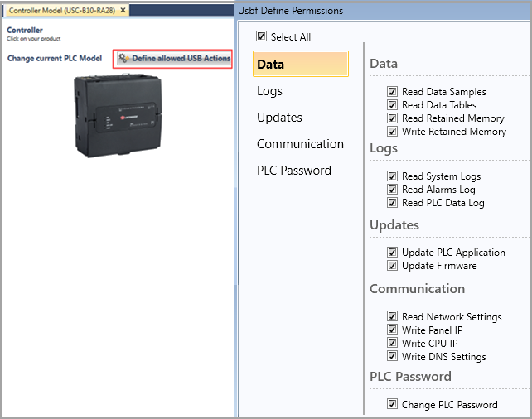Screen dimensions: 532x419
Task: Disable Update PLC Application permission
Action: click(x=392, y=253)
